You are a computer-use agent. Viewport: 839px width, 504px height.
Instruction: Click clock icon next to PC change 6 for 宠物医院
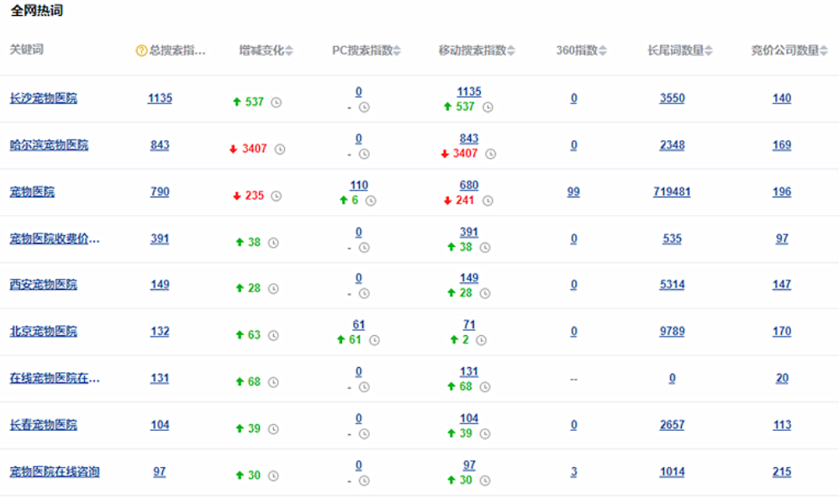pyautogui.click(x=371, y=201)
